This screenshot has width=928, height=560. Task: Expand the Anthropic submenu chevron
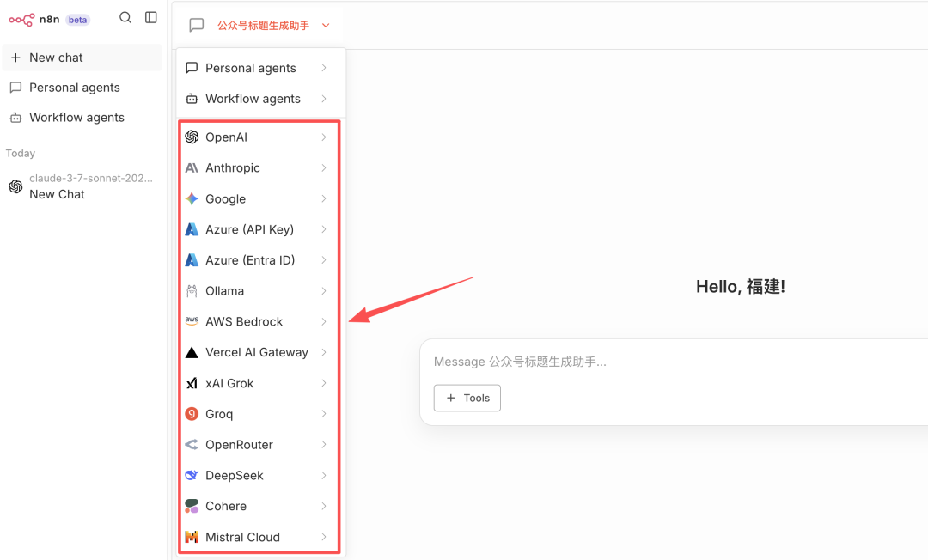[x=324, y=168]
